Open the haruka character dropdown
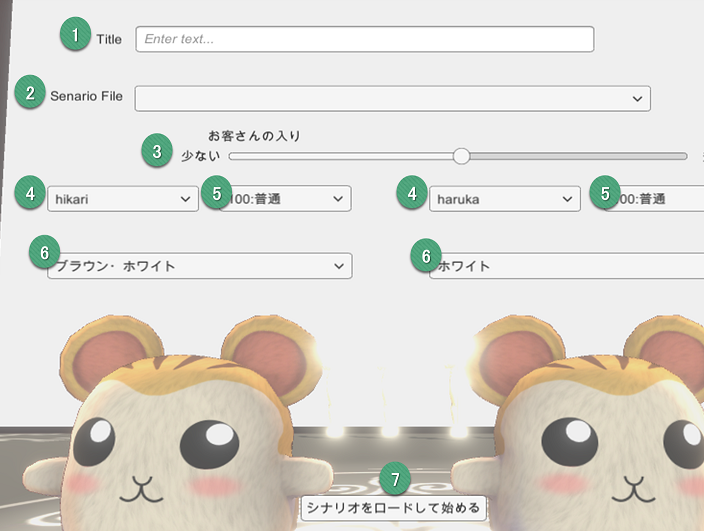704x531 pixels. point(505,199)
